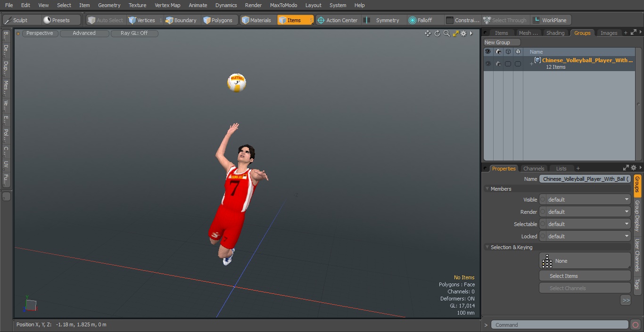This screenshot has height=332, width=644.
Task: Click the None keying button
Action: pyautogui.click(x=585, y=261)
